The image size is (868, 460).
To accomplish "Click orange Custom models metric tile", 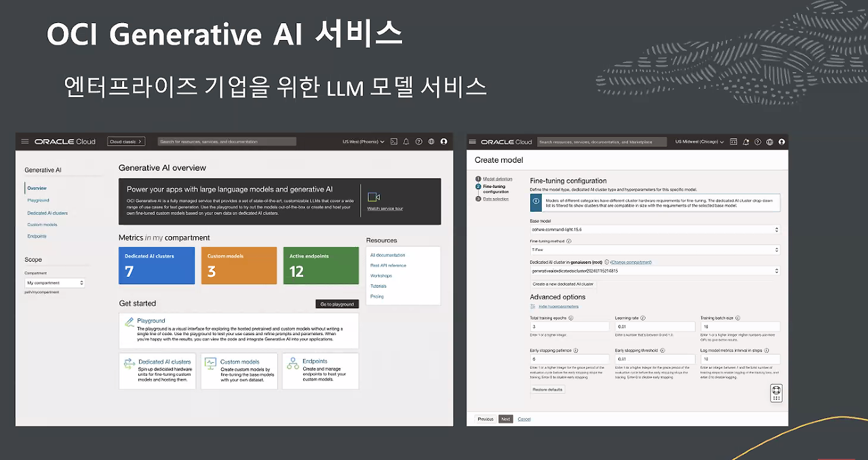I will pos(239,265).
